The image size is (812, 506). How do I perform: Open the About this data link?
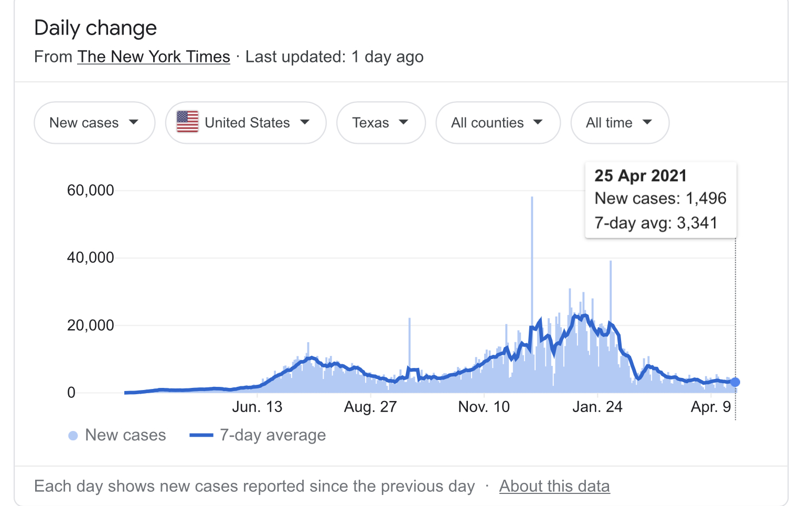(x=554, y=486)
